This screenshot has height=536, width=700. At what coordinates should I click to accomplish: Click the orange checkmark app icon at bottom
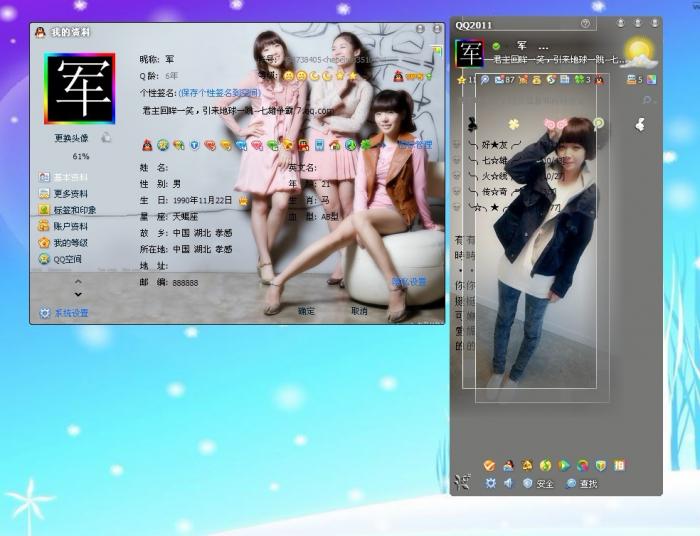(489, 465)
